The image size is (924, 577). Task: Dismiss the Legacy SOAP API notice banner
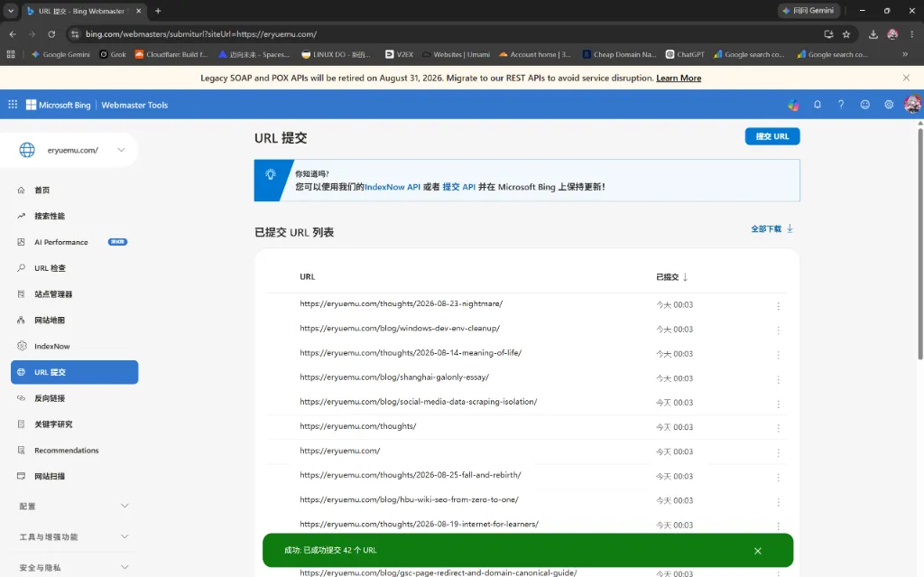point(906,78)
